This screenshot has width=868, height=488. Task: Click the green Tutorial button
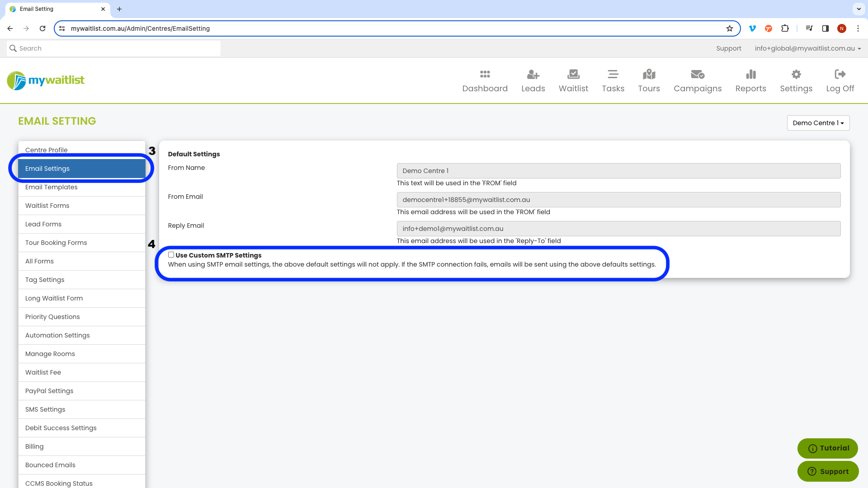pos(827,448)
